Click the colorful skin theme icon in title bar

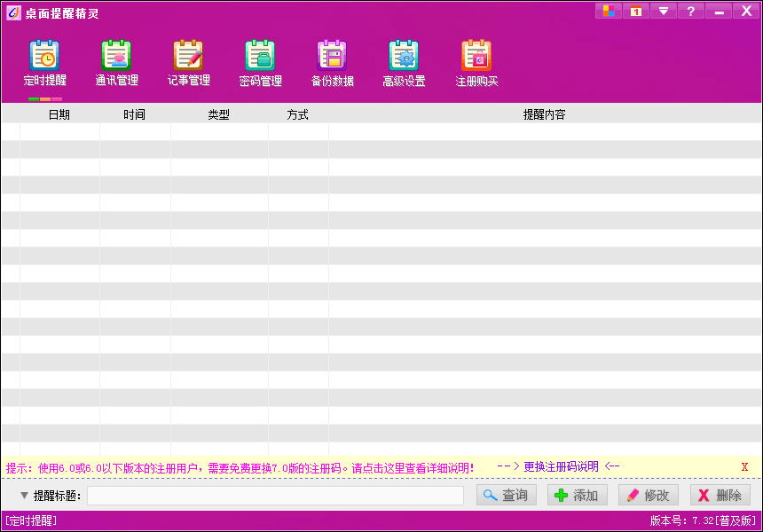click(609, 11)
